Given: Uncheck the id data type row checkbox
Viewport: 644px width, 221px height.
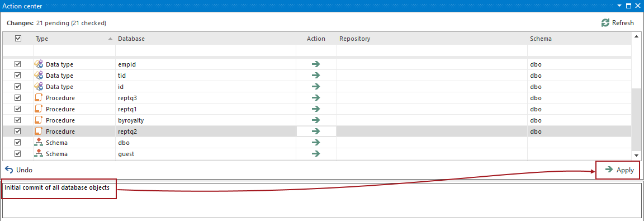Looking at the screenshot, I should [18, 87].
